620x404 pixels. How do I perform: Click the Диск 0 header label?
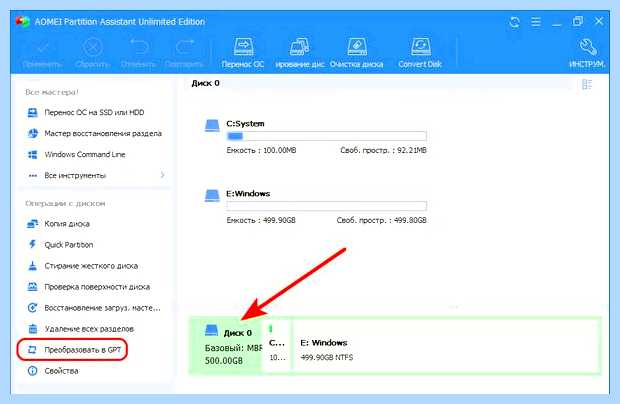(206, 83)
